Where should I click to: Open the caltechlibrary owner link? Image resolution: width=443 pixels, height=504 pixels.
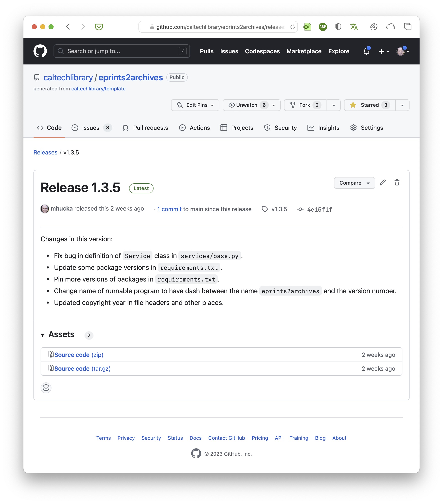click(68, 77)
